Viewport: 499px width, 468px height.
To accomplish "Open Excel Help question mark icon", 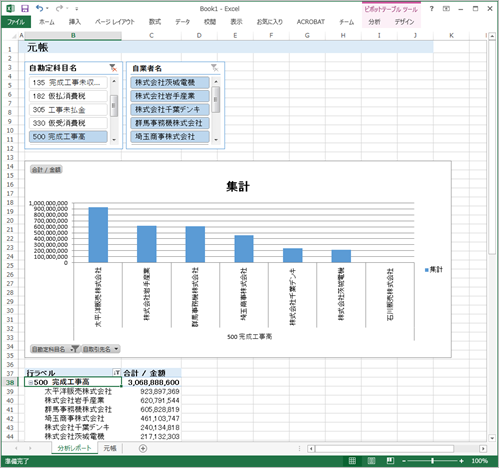I will click(x=432, y=9).
